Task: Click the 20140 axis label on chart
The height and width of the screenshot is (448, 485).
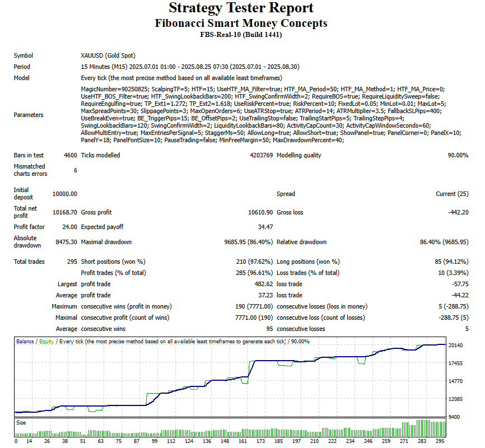Action: point(456,346)
